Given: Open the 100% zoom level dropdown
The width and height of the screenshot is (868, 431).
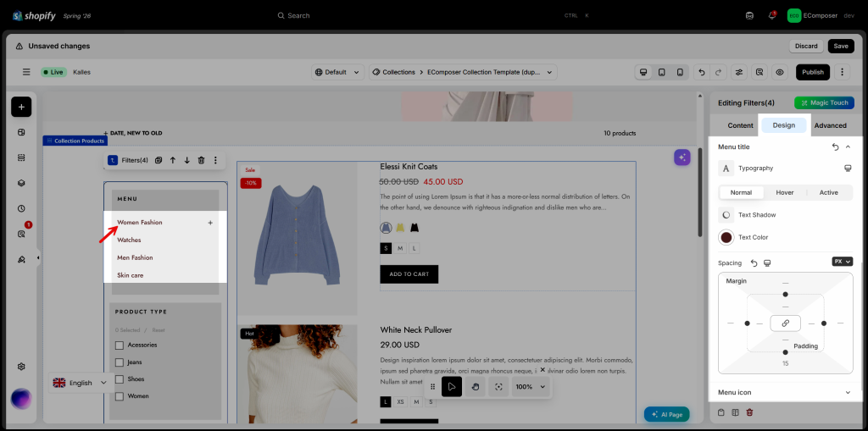Looking at the screenshot, I should tap(531, 387).
